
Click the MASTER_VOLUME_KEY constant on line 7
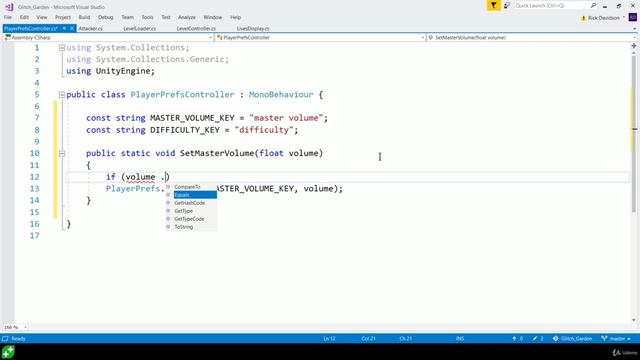(x=192, y=118)
